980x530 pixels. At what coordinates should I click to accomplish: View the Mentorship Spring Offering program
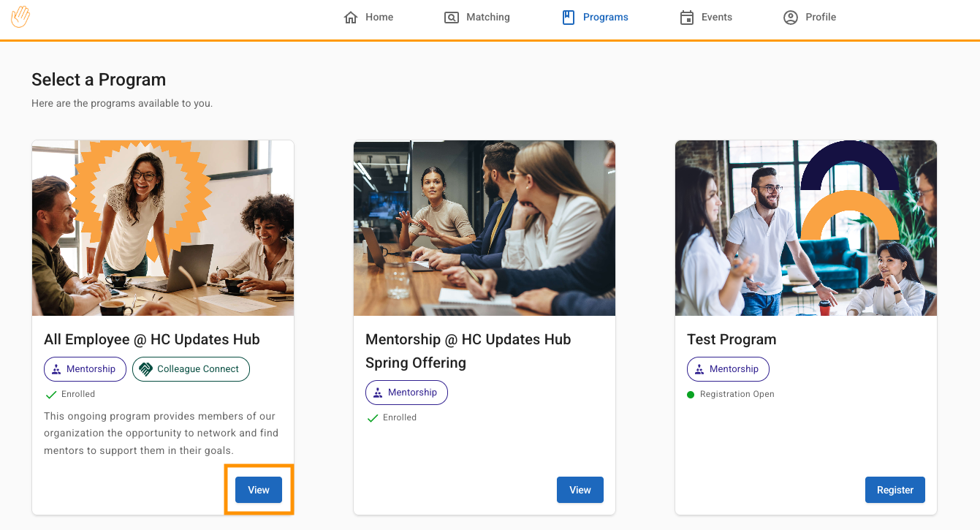(580, 490)
